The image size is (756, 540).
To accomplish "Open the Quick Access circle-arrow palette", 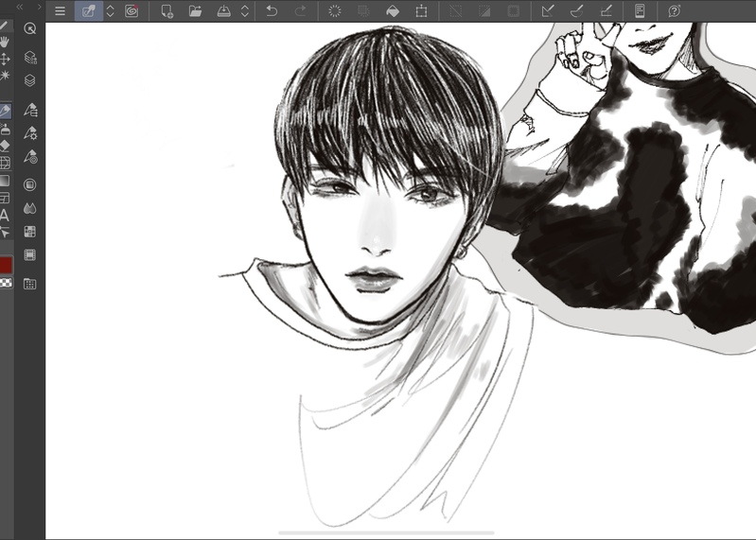I will tap(30, 29).
